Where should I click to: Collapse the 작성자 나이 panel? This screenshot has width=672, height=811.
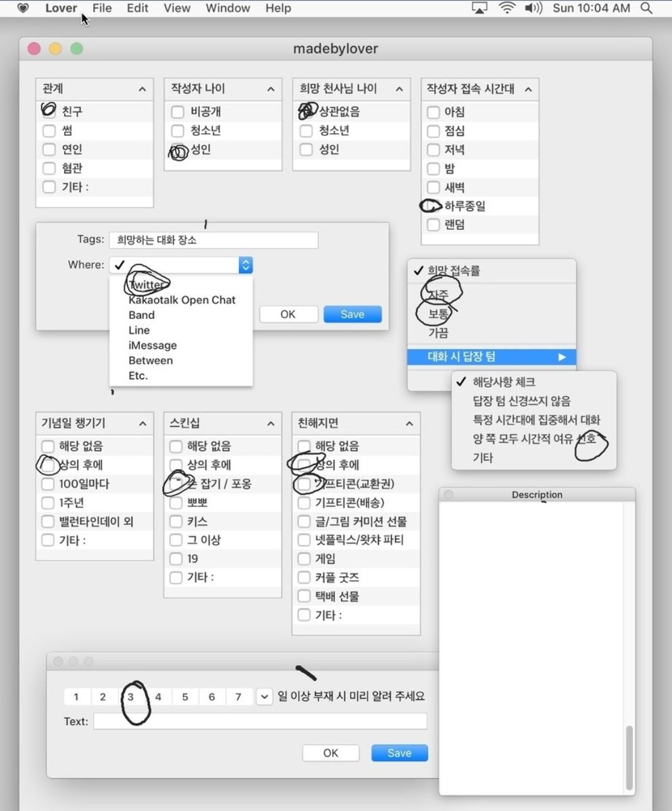tap(270, 89)
